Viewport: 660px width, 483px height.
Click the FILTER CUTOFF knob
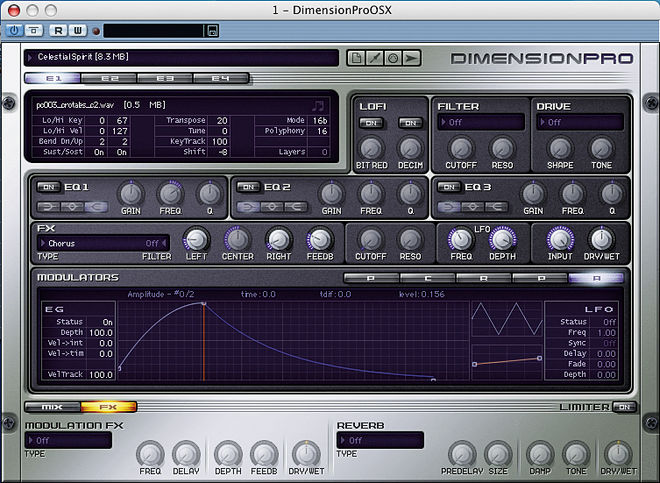click(461, 148)
